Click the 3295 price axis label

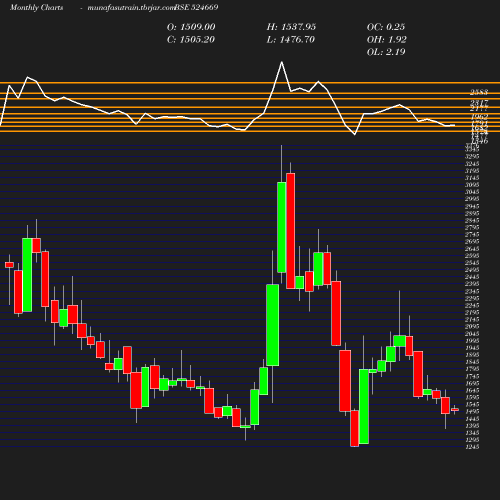tap(472, 157)
